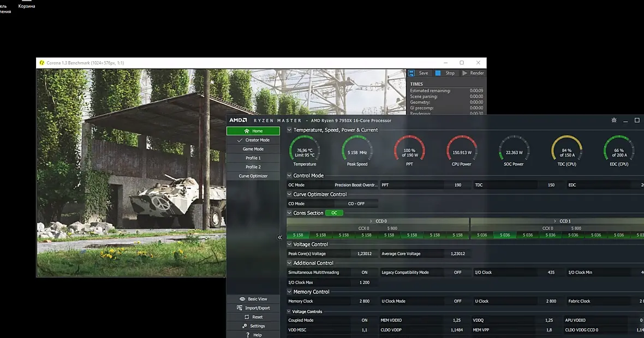Click the Reset icon in sidebar
This screenshot has height=338, width=644.
247,317
